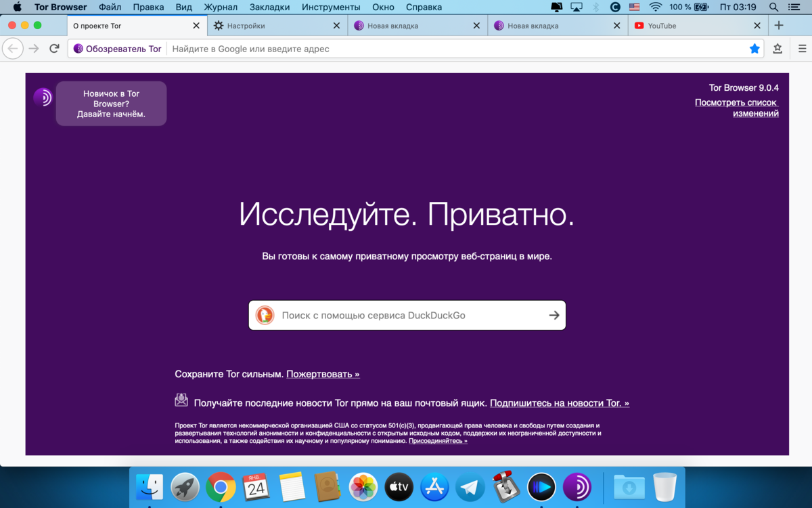Open the Справка menu

(x=424, y=7)
